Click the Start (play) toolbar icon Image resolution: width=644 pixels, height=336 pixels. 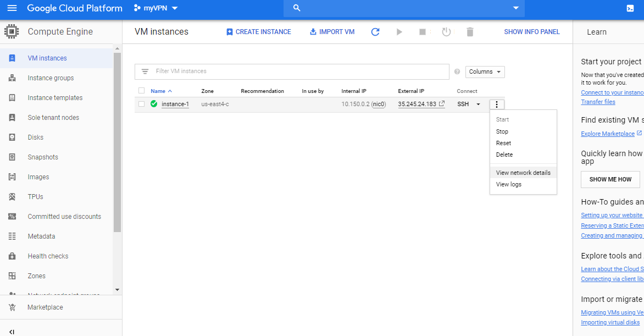399,32
